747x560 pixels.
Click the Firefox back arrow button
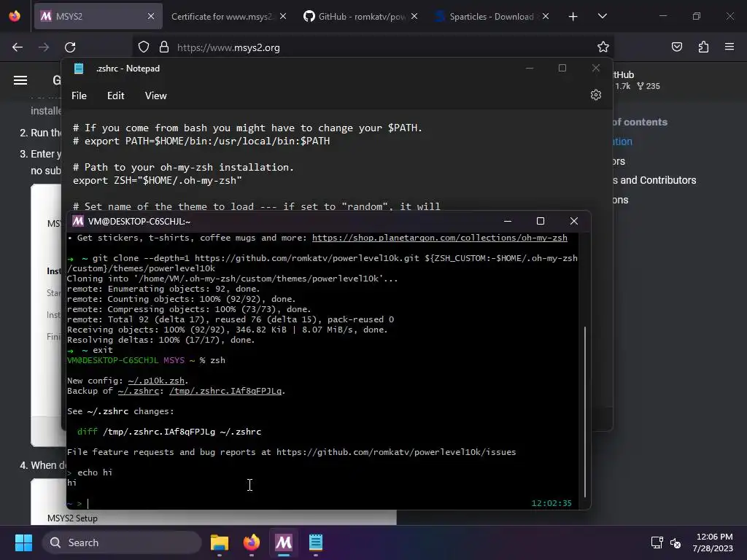tap(18, 47)
